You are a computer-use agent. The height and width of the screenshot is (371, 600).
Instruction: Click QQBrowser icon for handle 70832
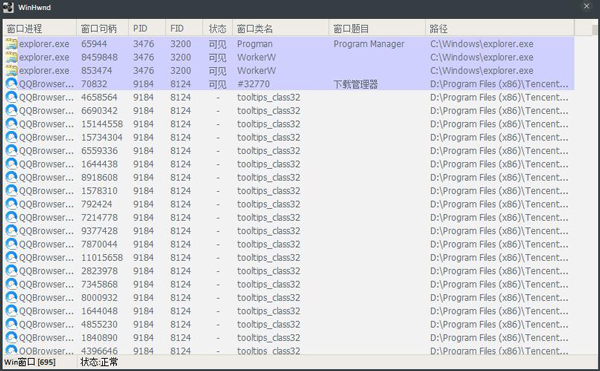pos(11,84)
